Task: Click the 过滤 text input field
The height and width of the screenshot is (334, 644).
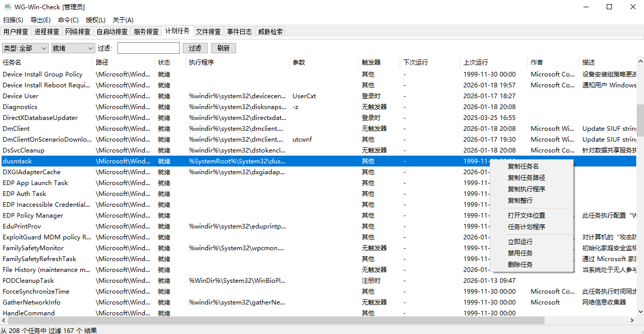Action: [x=148, y=48]
